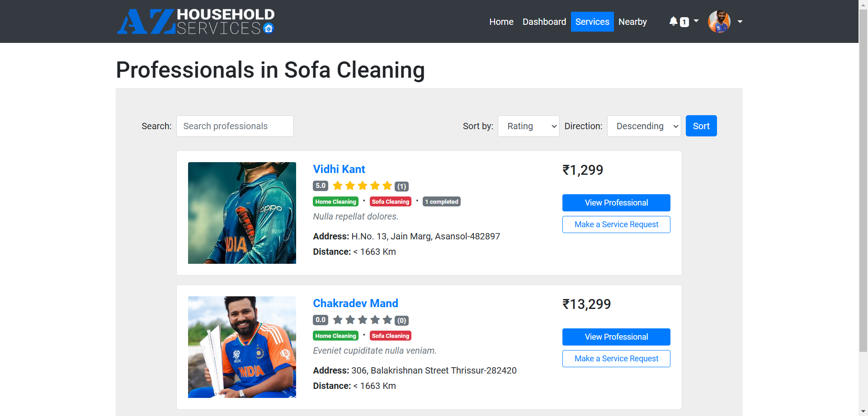This screenshot has width=868, height=416.
Task: Click the 1 completed badge
Action: point(441,201)
